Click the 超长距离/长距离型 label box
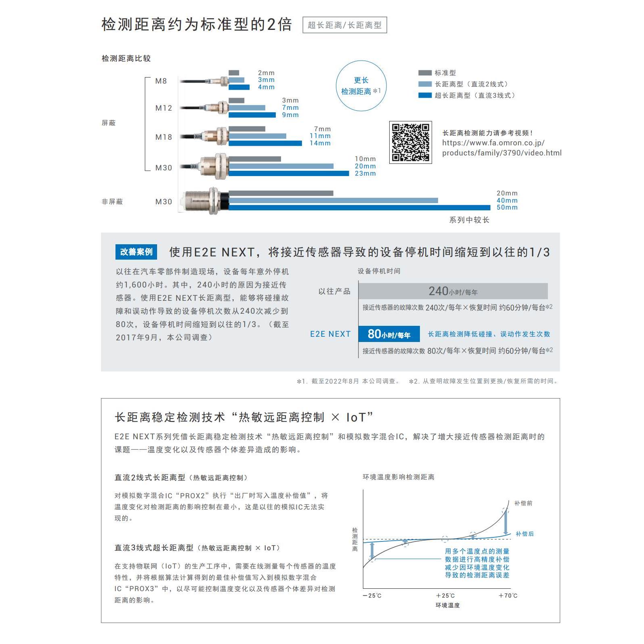Viewport: 644px width, 644px height. tap(344, 25)
